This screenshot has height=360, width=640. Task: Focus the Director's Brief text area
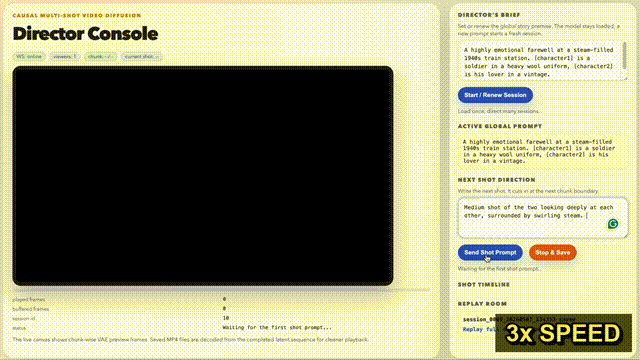coord(542,60)
